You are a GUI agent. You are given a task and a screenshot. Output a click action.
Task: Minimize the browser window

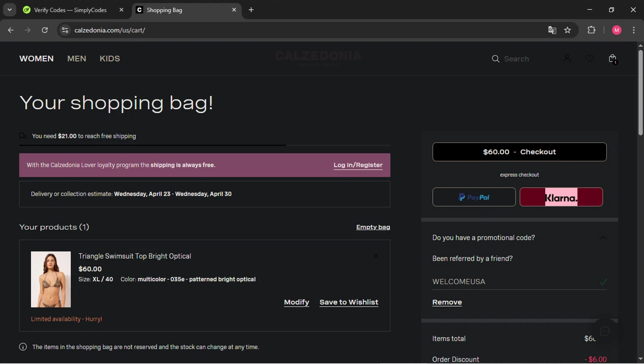(589, 9)
